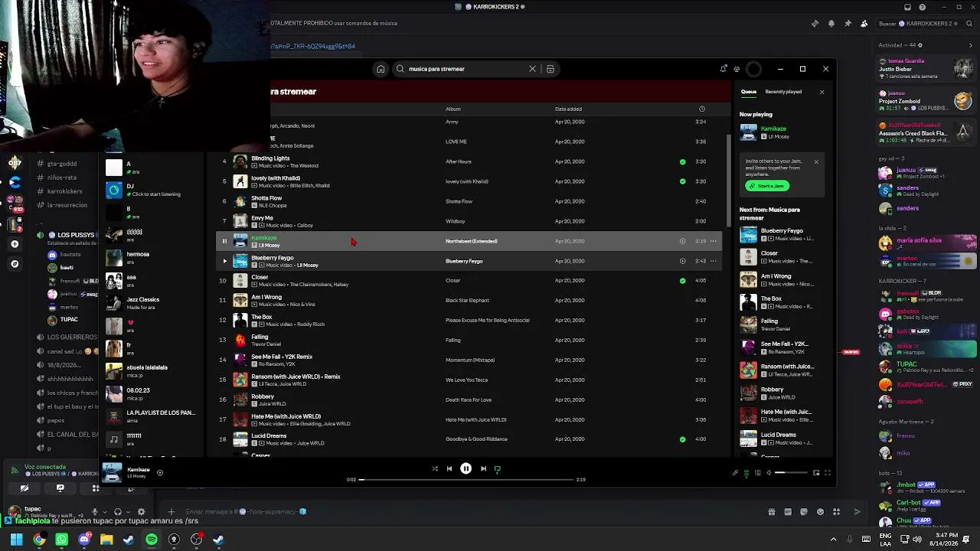This screenshot has height=551, width=980.
Task: Sort tracks by the Album column header
Action: point(453,109)
